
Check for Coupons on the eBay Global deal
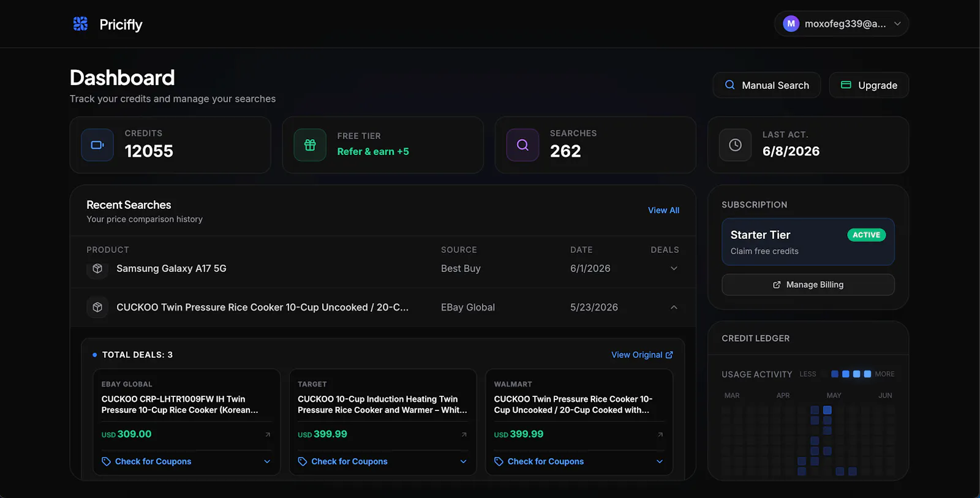pyautogui.click(x=153, y=461)
